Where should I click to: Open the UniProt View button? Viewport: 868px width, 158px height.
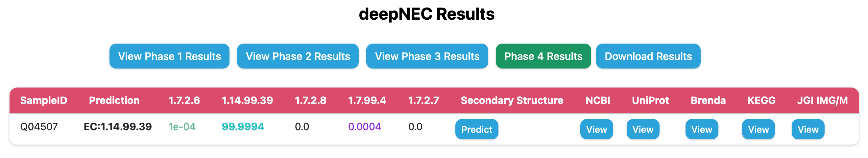click(642, 129)
